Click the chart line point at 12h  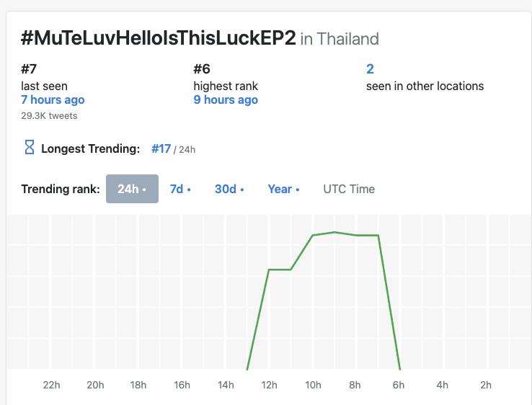tap(269, 270)
